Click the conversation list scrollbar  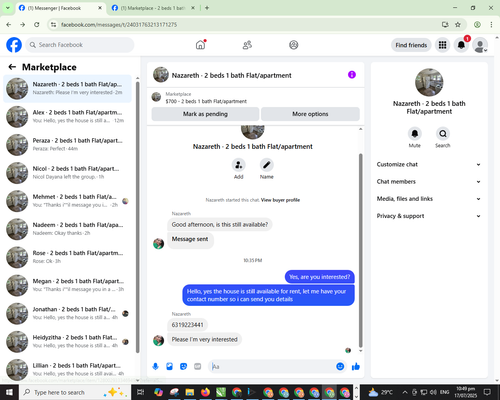(138, 217)
